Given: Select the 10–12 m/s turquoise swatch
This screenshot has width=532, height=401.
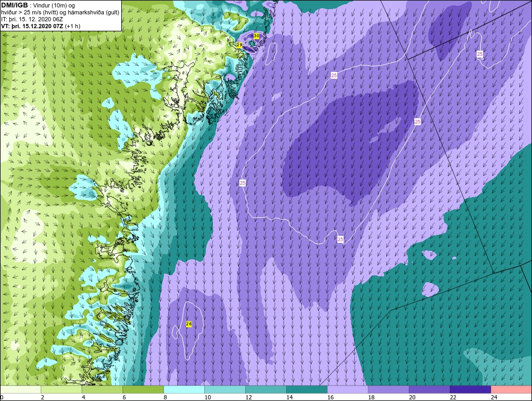Looking at the screenshot, I should [x=225, y=389].
